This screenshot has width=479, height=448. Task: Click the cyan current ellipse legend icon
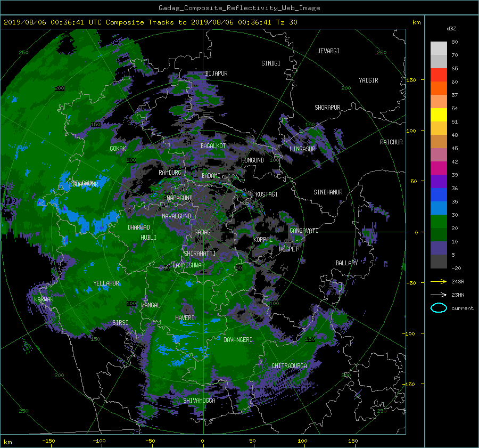439,308
